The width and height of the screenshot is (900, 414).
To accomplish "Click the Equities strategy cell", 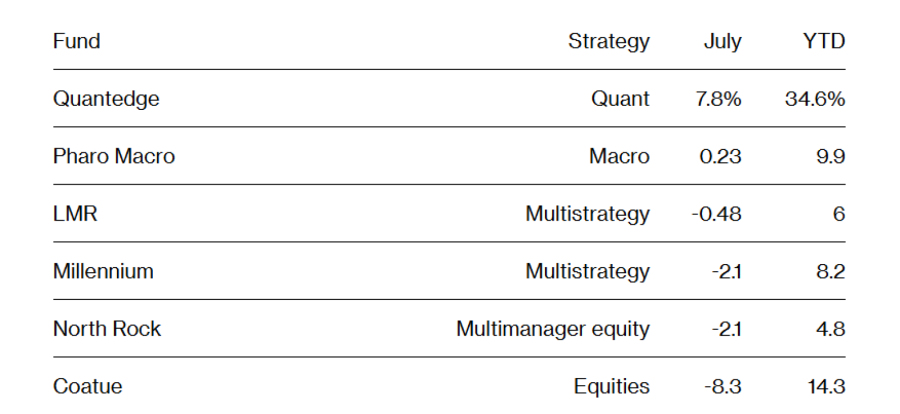I will (612, 386).
